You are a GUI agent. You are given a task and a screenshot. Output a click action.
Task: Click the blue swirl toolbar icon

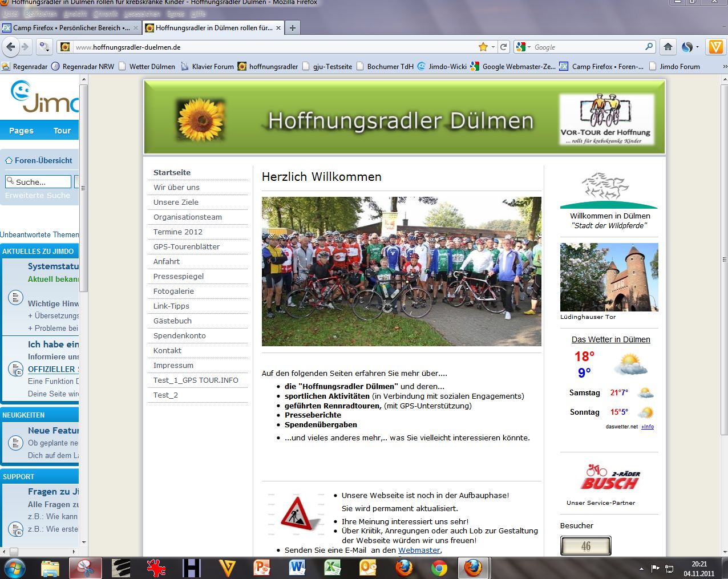(x=687, y=47)
